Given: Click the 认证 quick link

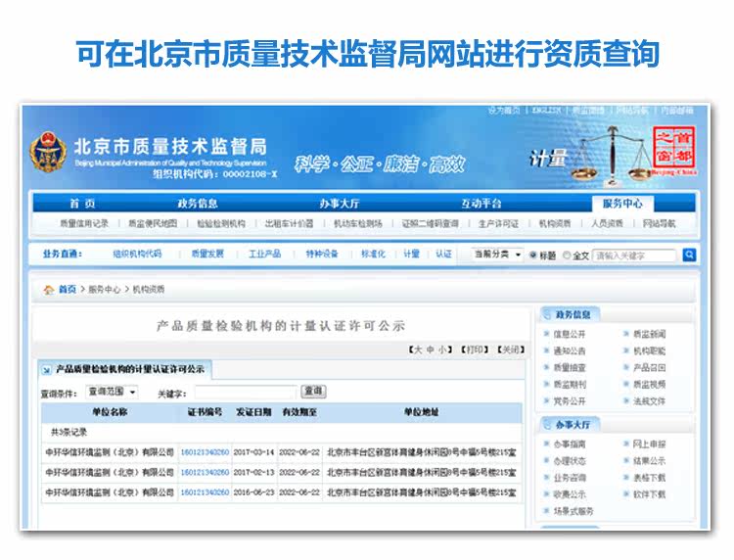Looking at the screenshot, I should point(443,254).
